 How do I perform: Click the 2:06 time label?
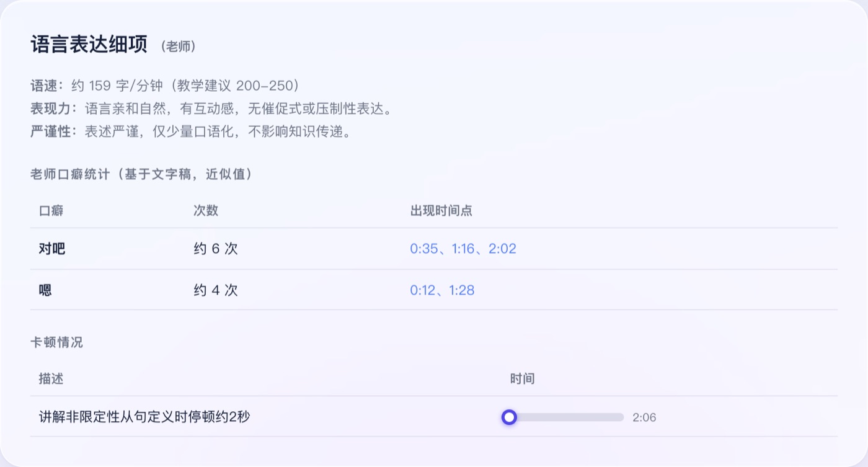[x=644, y=417]
